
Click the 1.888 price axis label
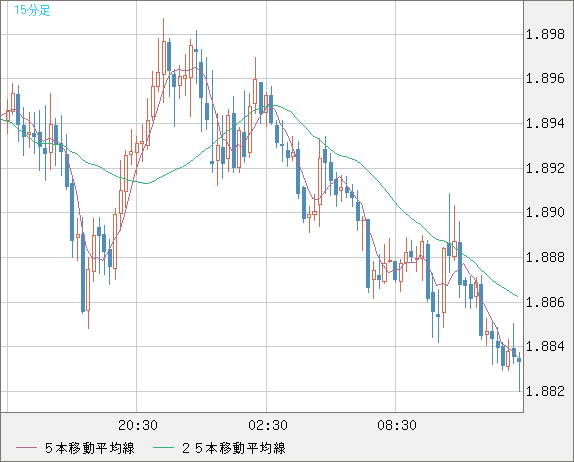point(545,257)
